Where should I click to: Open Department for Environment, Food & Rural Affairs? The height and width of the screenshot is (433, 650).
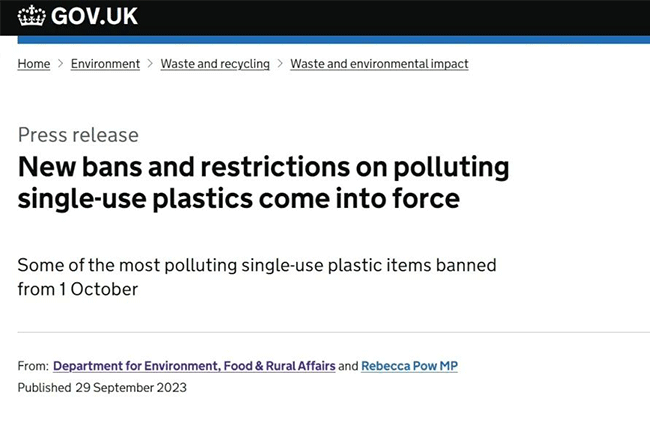194,366
